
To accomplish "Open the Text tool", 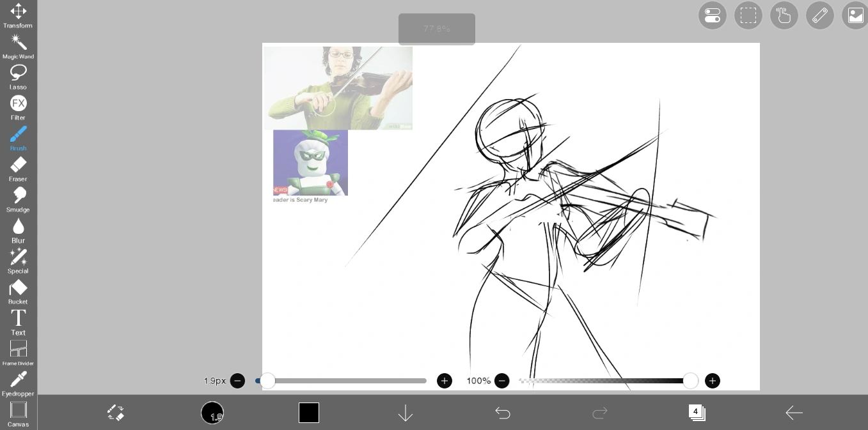I will click(x=18, y=318).
